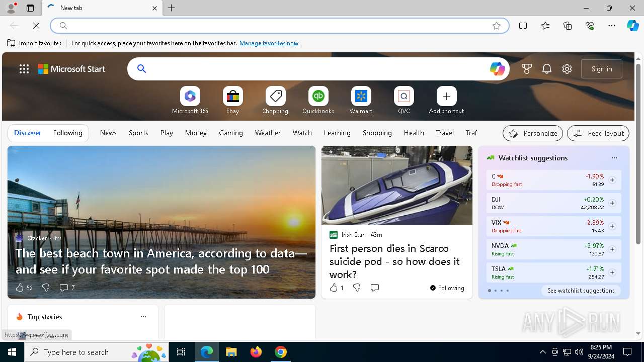Viewport: 644px width, 362px height.
Task: Open a new browser tab
Action: point(172,8)
